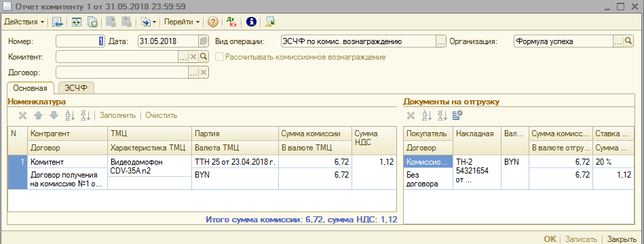Screen dimensions: 644x244
Task: Open the calendar picker for Дата
Action: [x=204, y=41]
